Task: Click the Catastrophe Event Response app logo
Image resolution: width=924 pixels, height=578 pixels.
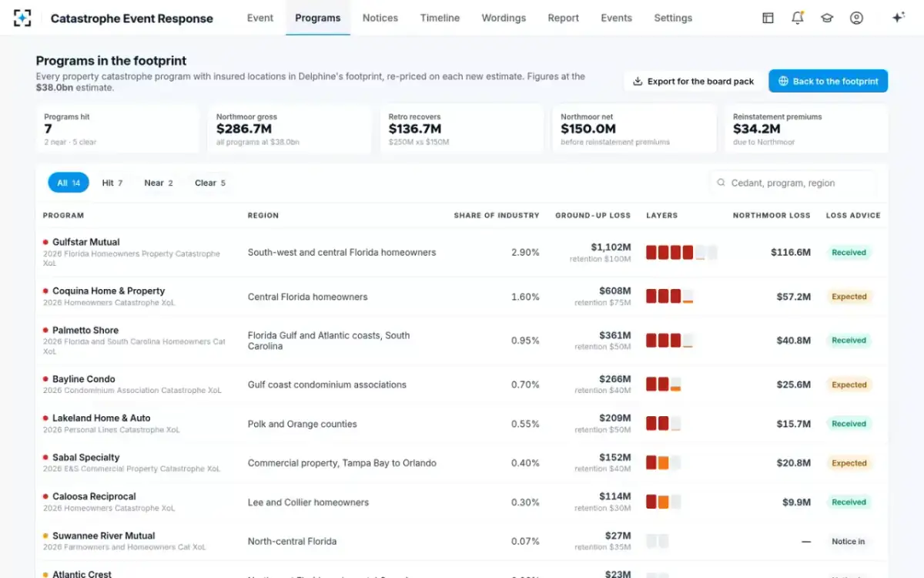Action: click(x=22, y=18)
